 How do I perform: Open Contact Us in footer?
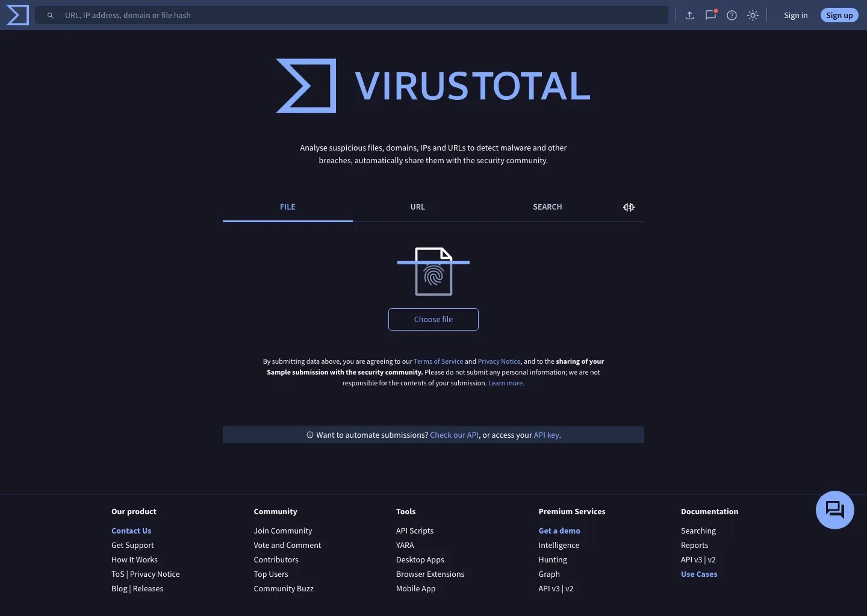click(x=131, y=531)
